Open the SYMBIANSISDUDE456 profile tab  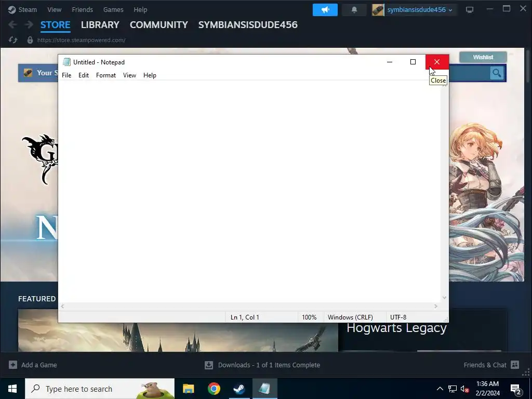tap(248, 25)
